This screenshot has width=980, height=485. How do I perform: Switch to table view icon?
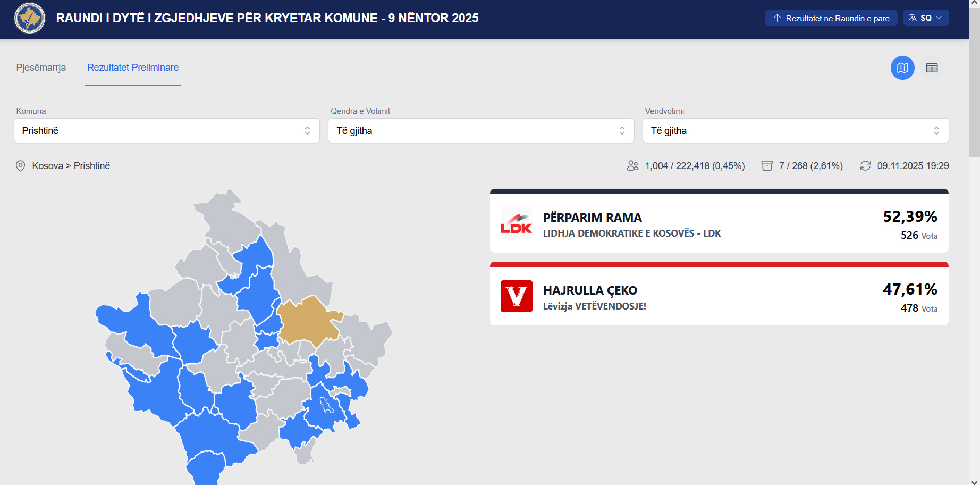click(931, 68)
